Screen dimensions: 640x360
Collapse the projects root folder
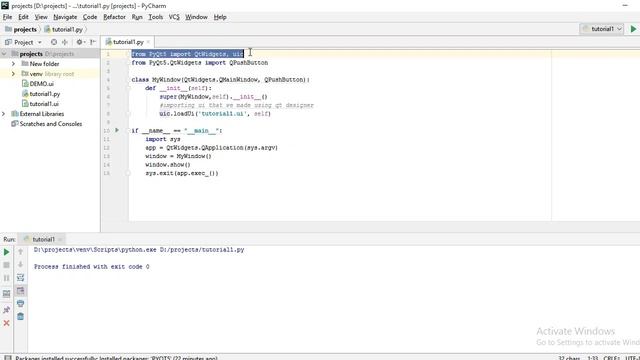[4, 54]
